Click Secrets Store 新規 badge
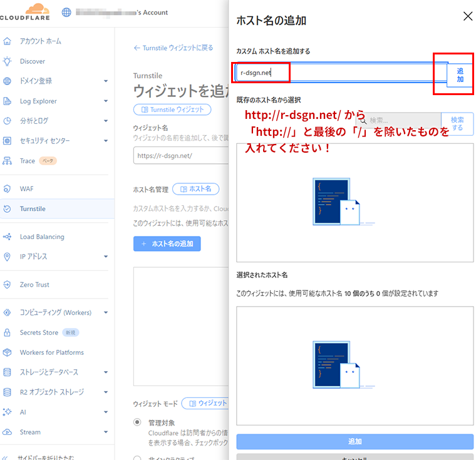The height and width of the screenshot is (460, 476). point(70,332)
